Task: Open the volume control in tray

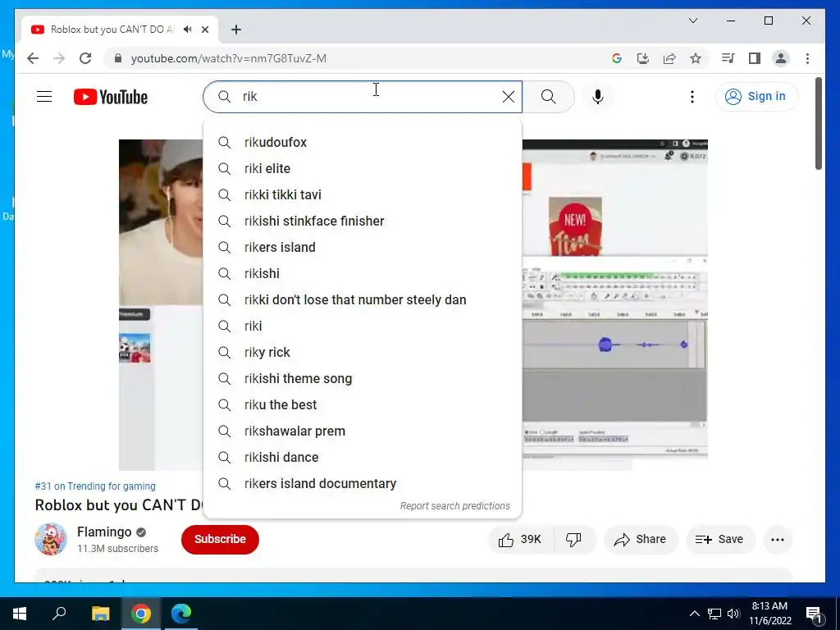Action: pos(733,614)
